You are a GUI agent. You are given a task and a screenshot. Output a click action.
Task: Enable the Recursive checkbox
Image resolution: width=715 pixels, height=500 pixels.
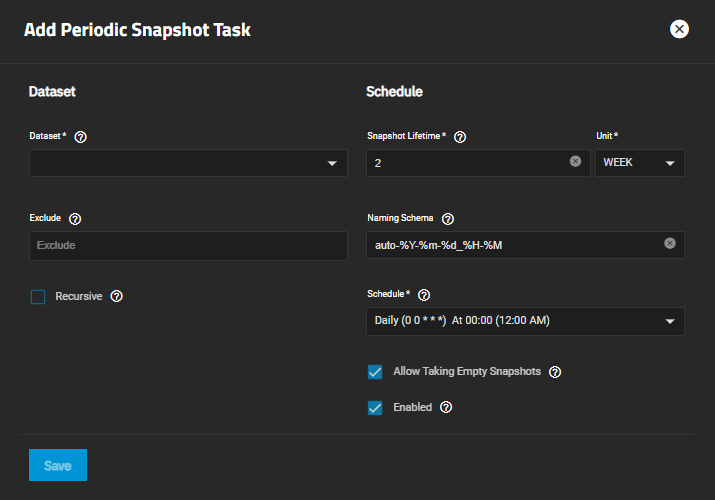click(x=38, y=297)
